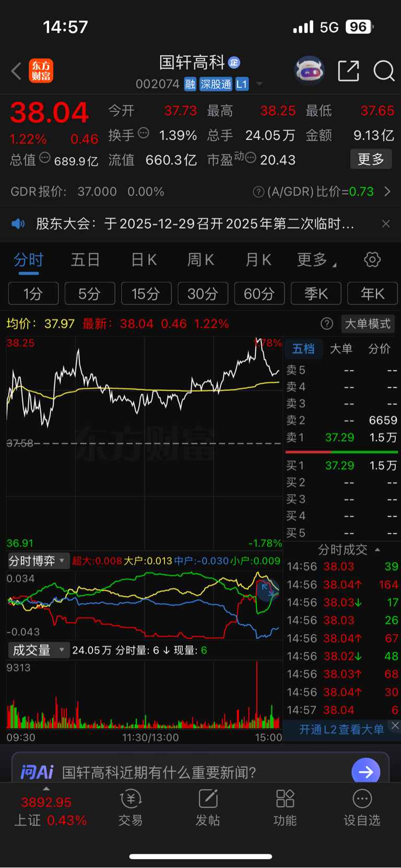This screenshot has height=868, width=401.
Task: Select the 年K period button
Action: [x=372, y=293]
